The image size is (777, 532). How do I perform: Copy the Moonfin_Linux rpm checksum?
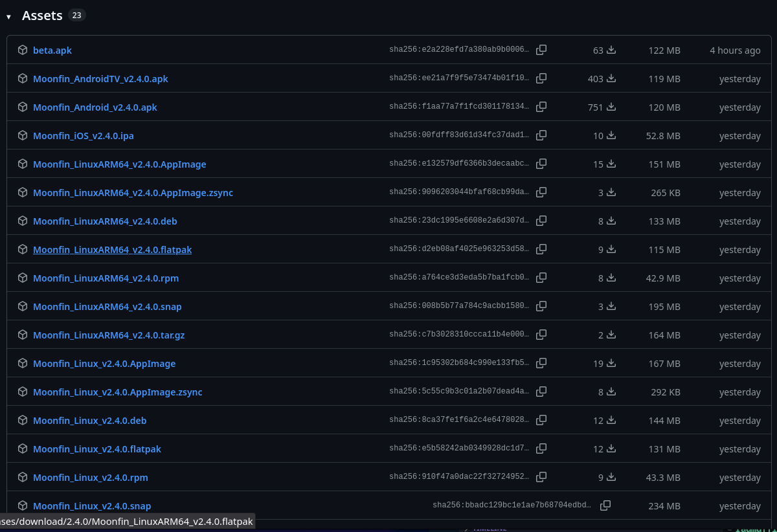pos(541,477)
